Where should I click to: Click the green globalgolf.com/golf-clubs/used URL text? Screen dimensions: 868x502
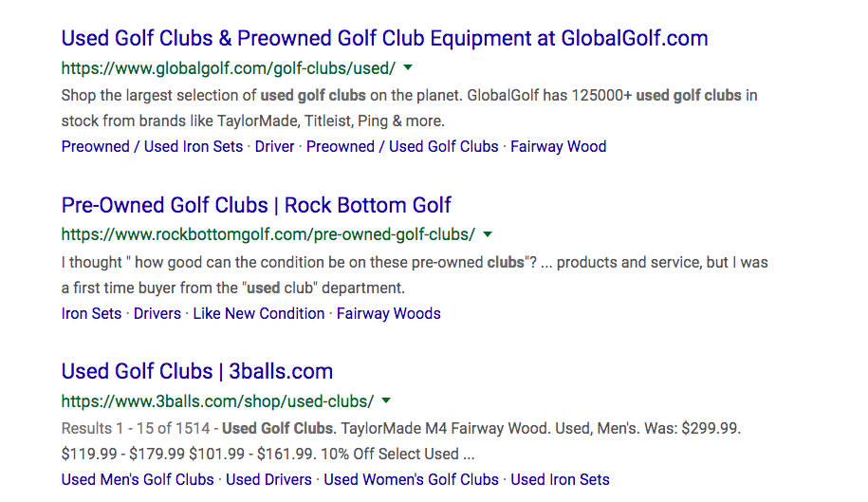229,68
